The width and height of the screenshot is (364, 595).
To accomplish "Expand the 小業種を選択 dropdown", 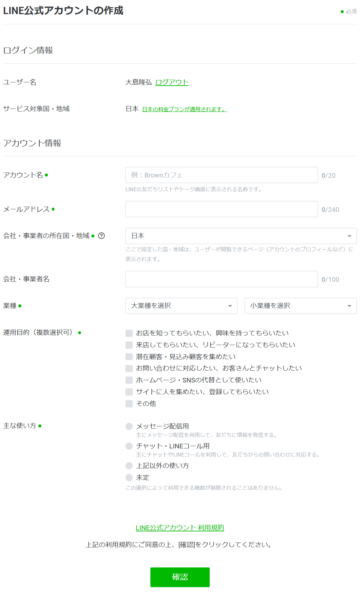I will (x=300, y=306).
